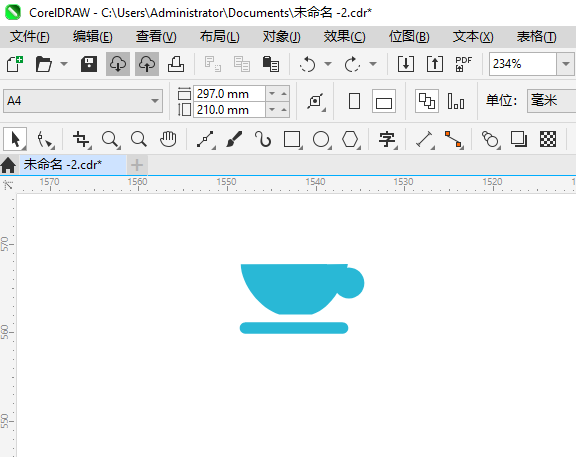Click the Import icon
The height and width of the screenshot is (457, 576).
406,64
